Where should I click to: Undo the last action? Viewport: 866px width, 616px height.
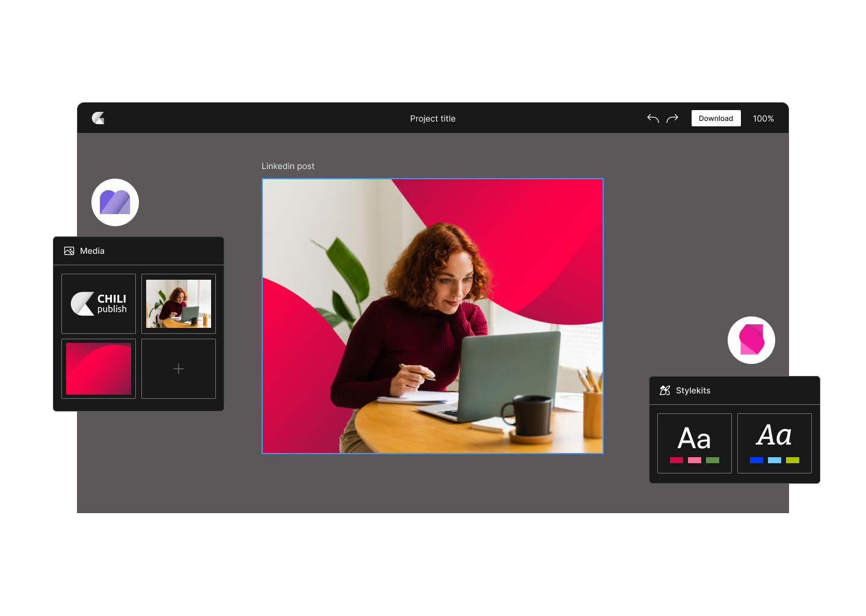point(653,118)
